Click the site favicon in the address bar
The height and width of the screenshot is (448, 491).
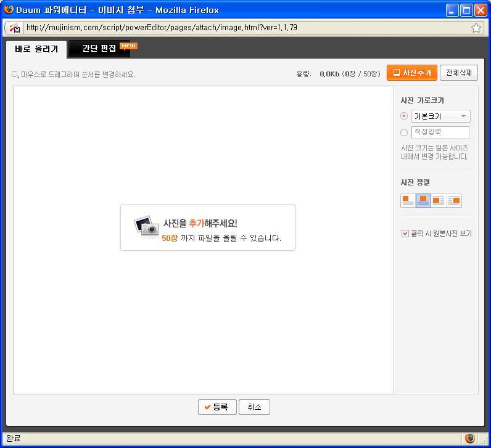tap(14, 28)
